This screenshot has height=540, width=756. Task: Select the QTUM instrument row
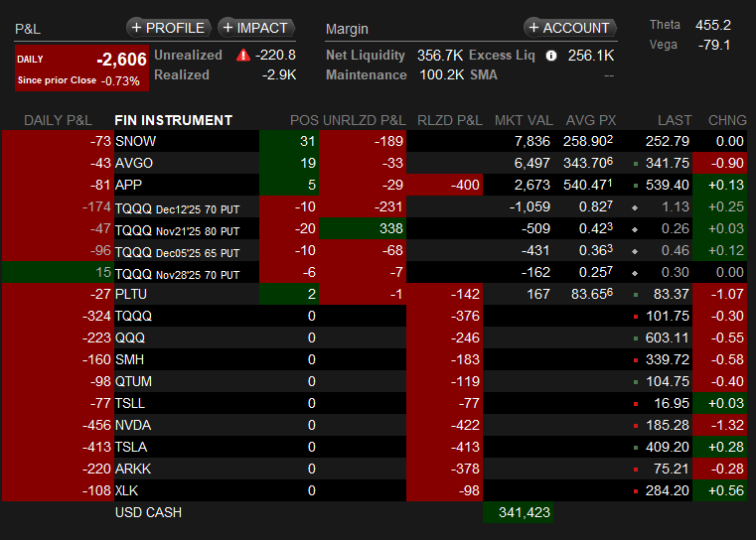(x=375, y=381)
